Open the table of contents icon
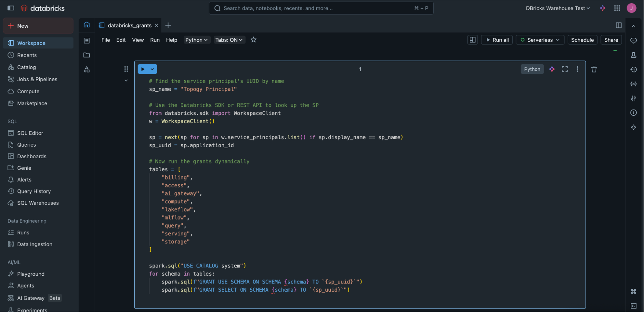 tap(87, 40)
